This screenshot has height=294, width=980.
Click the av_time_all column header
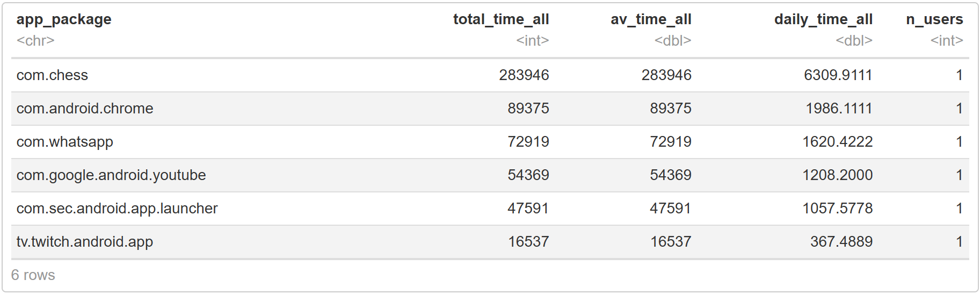pos(650,19)
